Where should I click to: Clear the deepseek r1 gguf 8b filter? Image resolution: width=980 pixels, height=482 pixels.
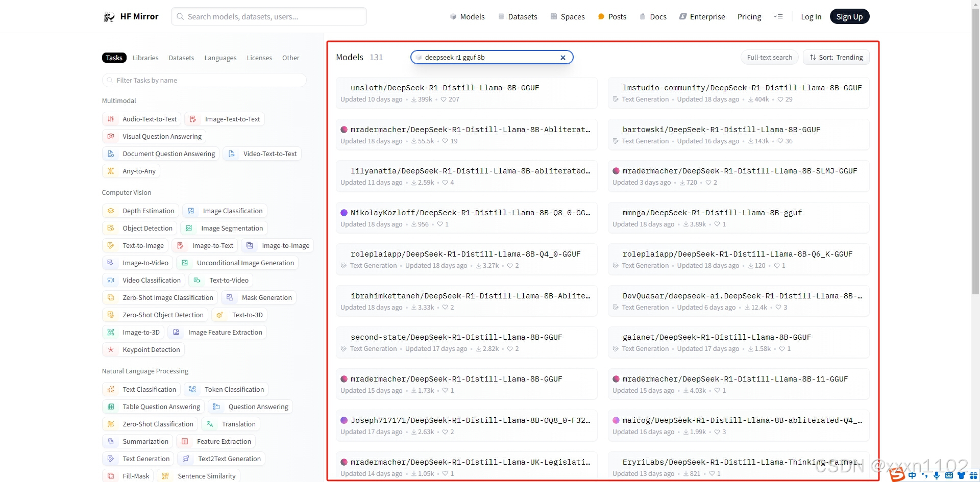pos(562,58)
